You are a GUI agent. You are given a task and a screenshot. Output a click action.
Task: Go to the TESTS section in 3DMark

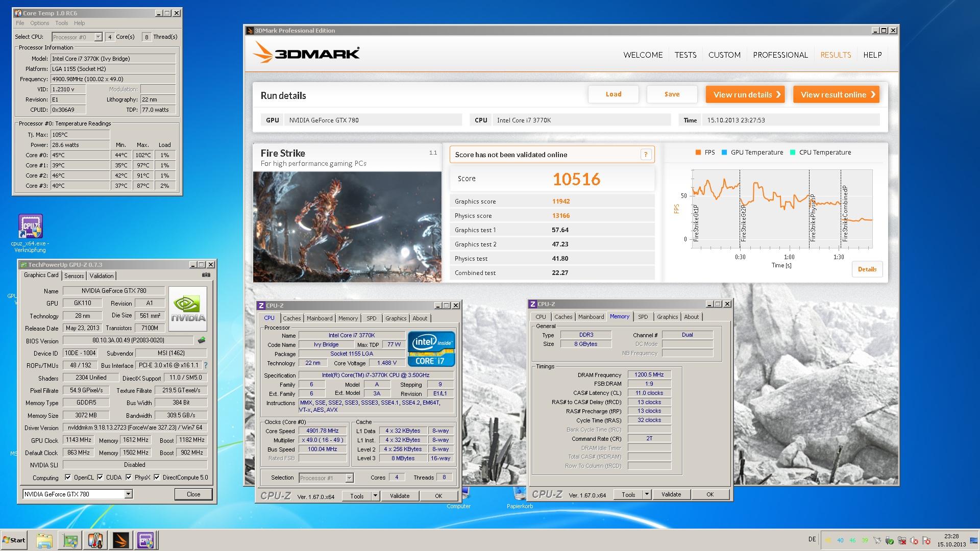click(685, 55)
